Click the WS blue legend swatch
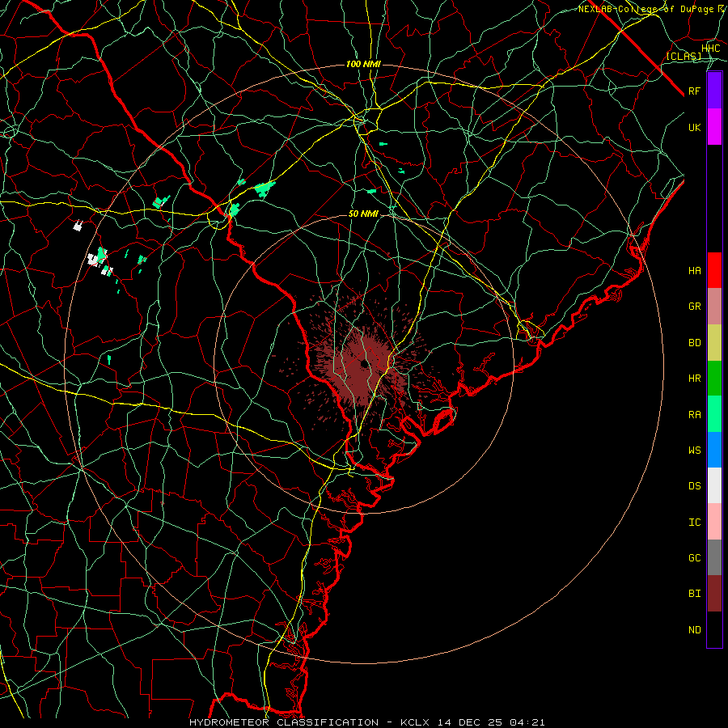The width and height of the screenshot is (728, 728). pos(714,450)
